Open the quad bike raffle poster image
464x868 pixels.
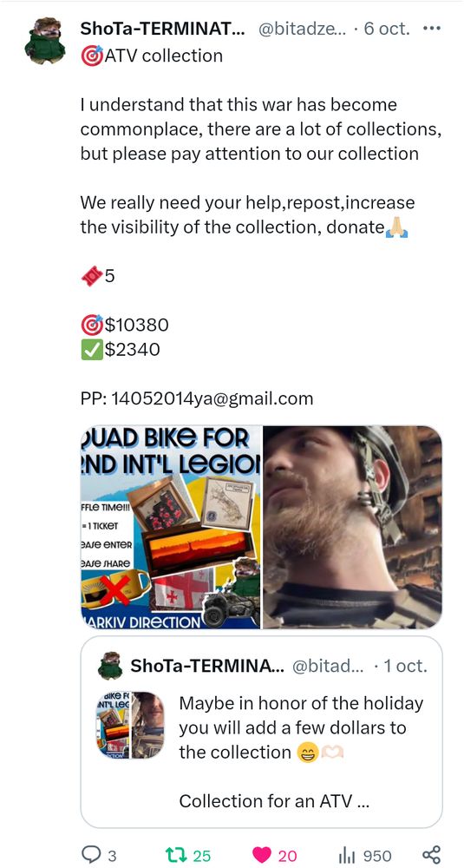click(171, 527)
